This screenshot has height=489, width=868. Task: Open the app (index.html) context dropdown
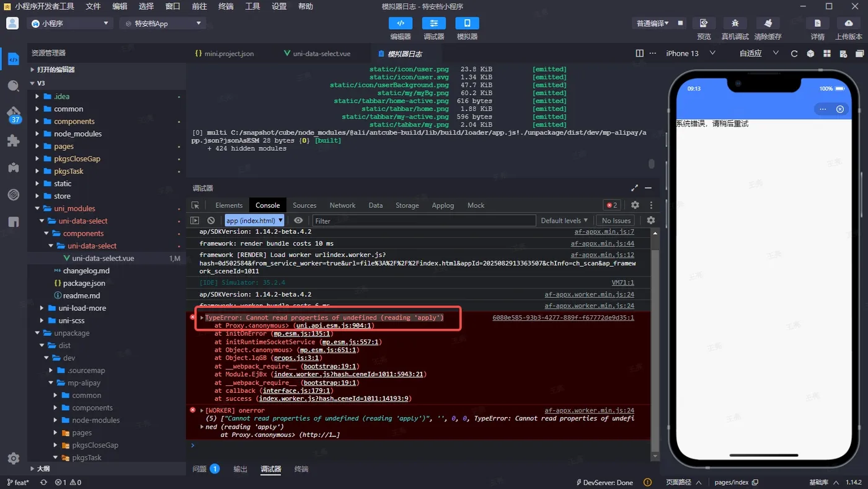click(254, 220)
